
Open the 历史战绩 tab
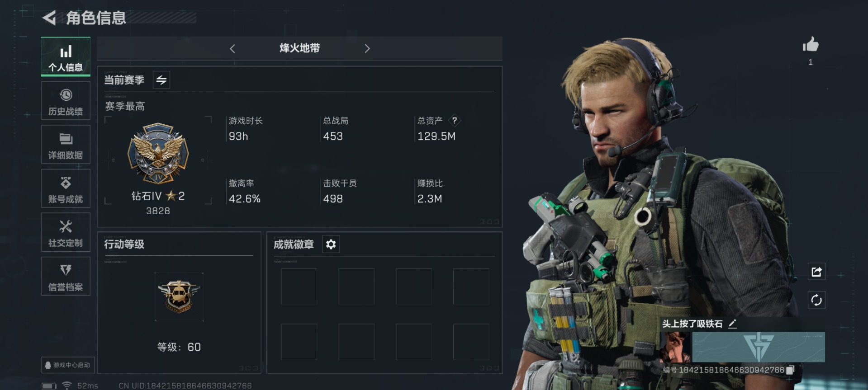pos(66,101)
